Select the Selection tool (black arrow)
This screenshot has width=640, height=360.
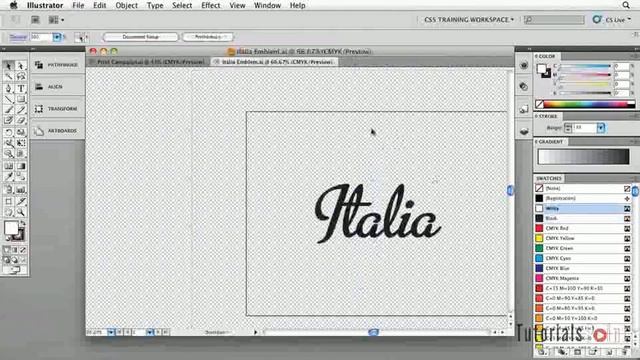9,65
